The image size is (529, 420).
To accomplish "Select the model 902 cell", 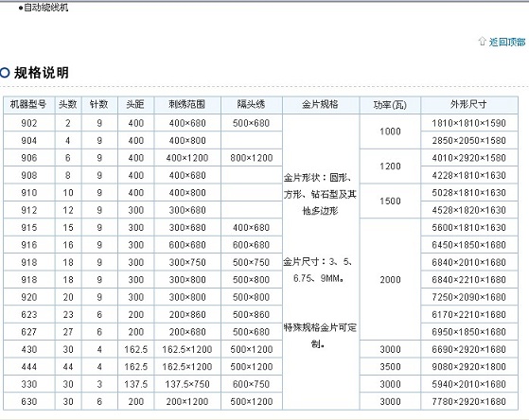I will (x=29, y=123).
